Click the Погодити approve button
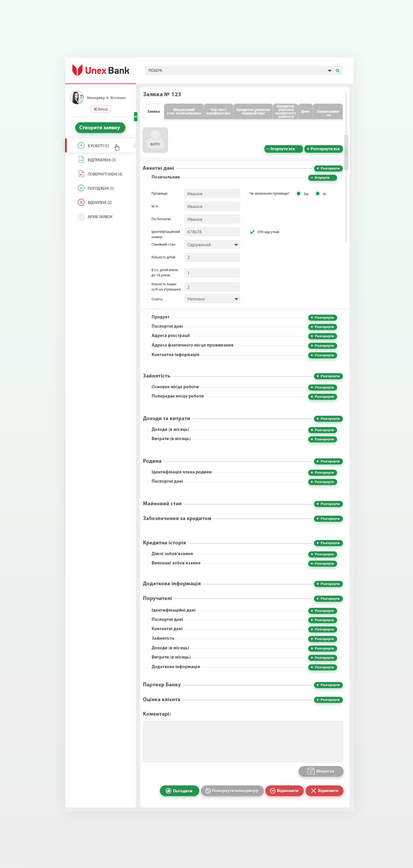This screenshot has width=413, height=868. 179,791
